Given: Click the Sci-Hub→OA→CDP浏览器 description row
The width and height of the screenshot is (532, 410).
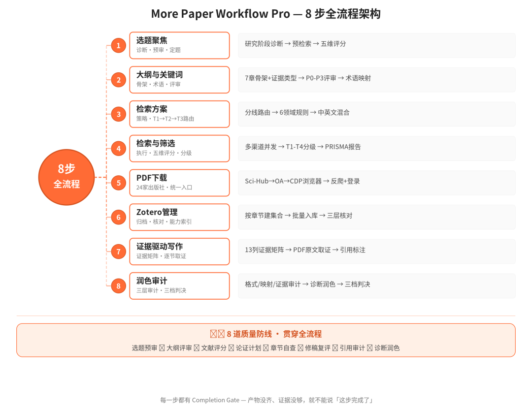Looking at the screenshot, I should coord(377,183).
